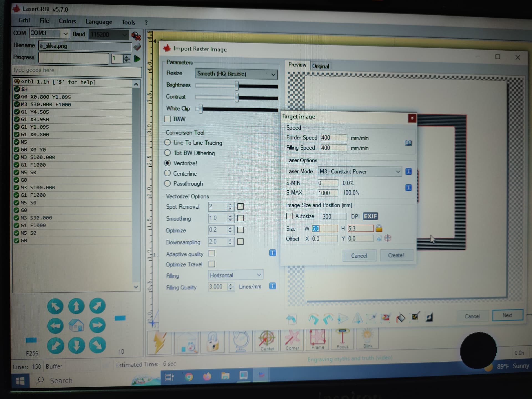Select 1bit BW Dithering option
The image size is (532, 399).
pos(167,153)
